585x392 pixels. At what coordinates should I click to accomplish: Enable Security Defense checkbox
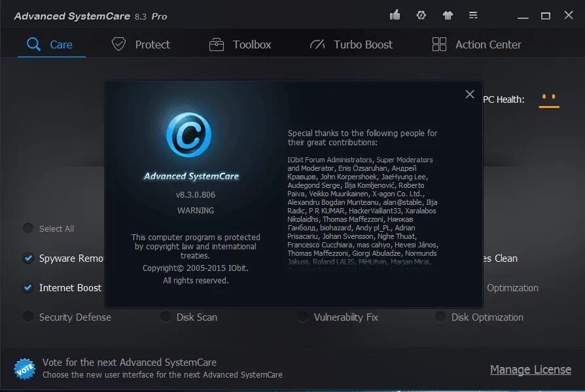28,317
